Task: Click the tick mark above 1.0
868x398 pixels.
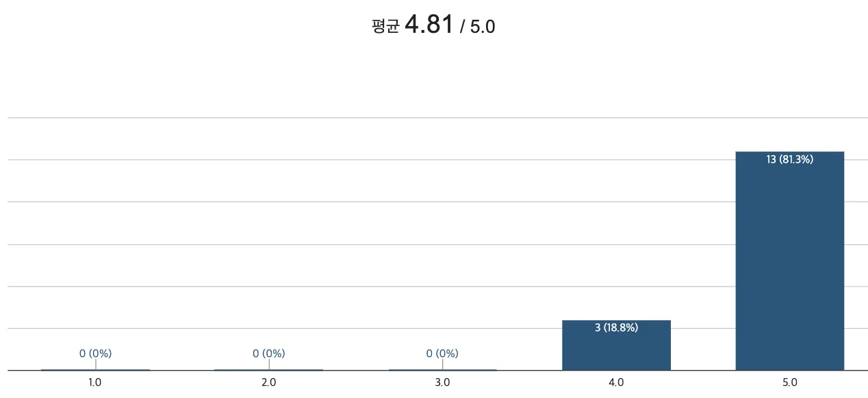Action: 95,364
